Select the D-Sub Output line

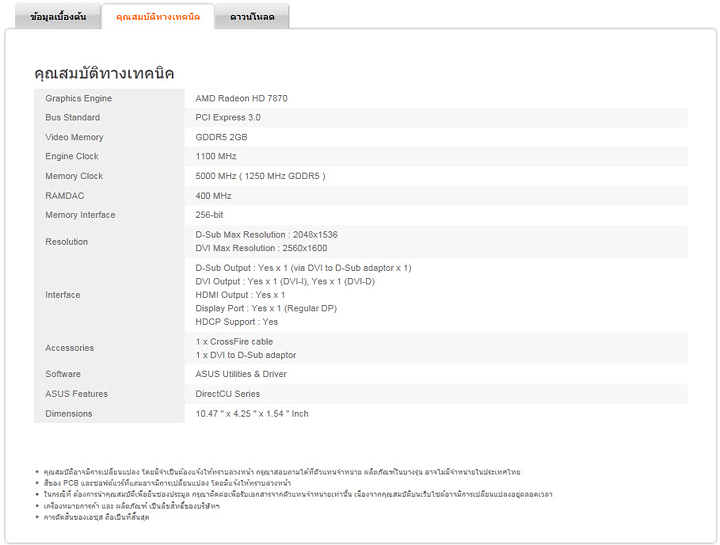click(304, 268)
